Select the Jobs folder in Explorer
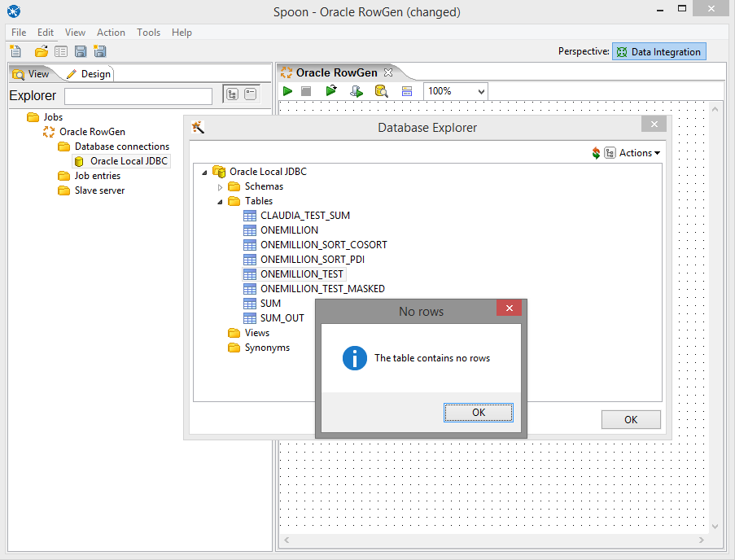This screenshot has height=560, width=735. click(45, 117)
